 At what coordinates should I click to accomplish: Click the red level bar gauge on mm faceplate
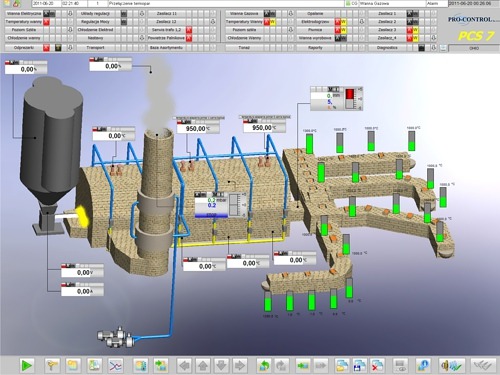point(350,98)
